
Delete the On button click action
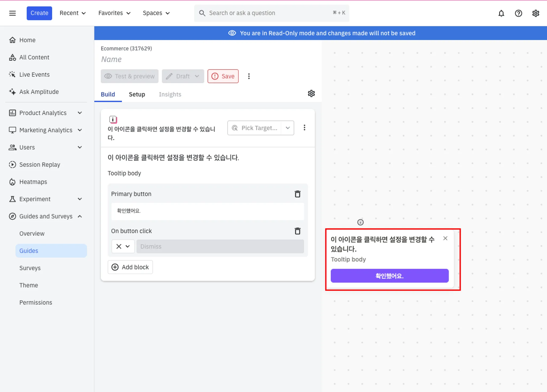tap(297, 231)
